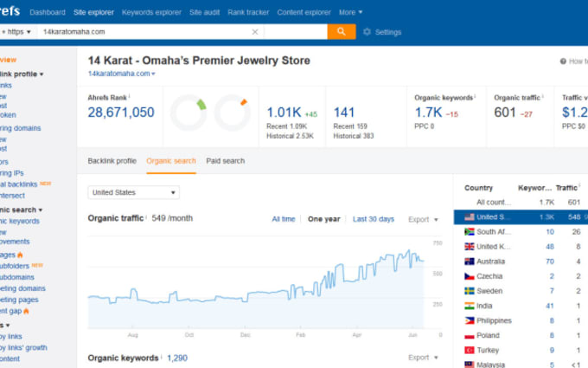This screenshot has height=368, width=588.
Task: Click the Keywords column header in country table
Action: [534, 188]
